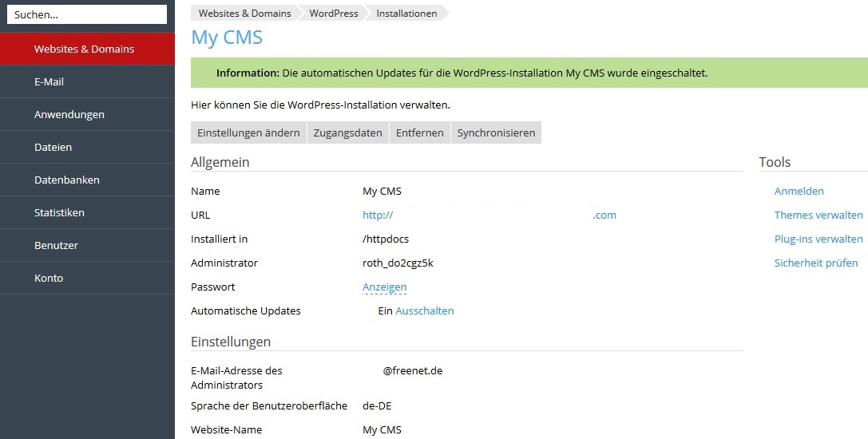This screenshot has width=868, height=439.
Task: Click administrator name roth_do2cgz5k
Action: [x=398, y=263]
